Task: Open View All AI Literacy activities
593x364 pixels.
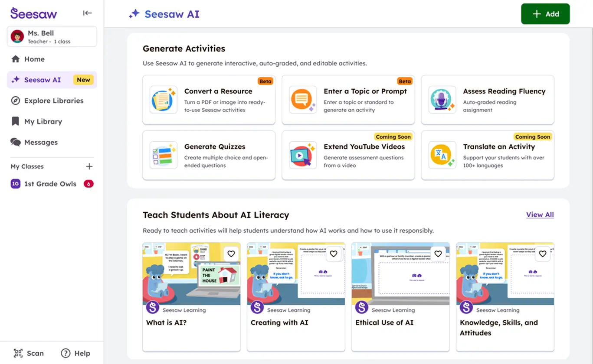Action: point(540,214)
